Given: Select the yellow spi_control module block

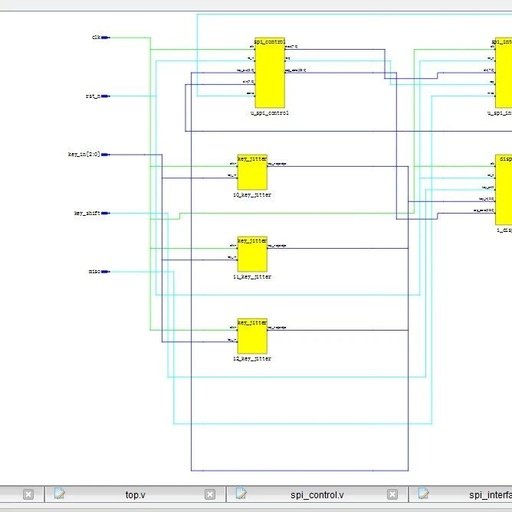Looking at the screenshot, I should [x=270, y=72].
